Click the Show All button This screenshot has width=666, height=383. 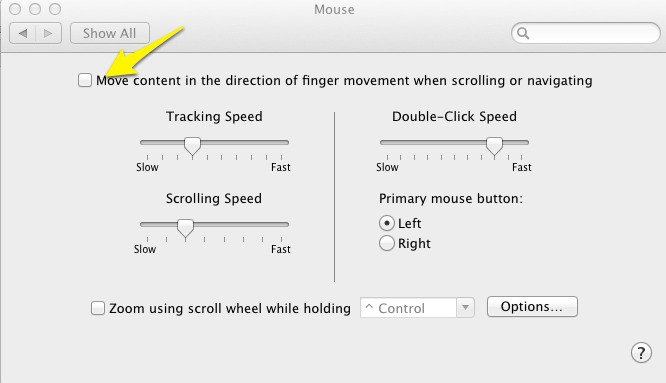click(x=110, y=33)
